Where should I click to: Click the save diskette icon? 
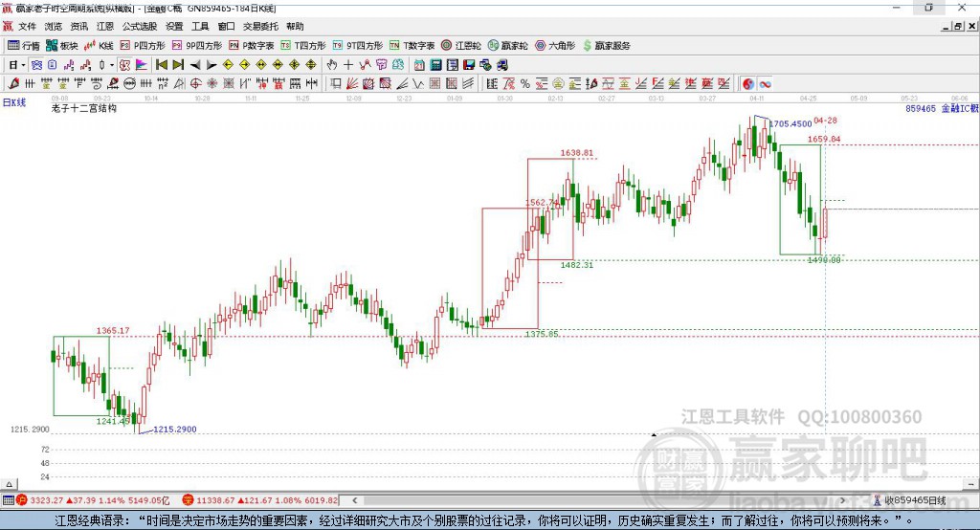(469, 65)
